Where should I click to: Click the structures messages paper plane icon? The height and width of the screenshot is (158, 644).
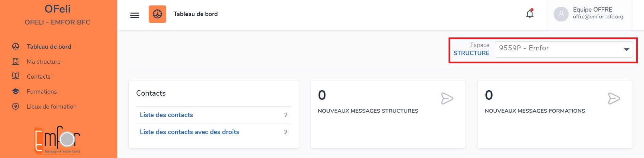[447, 98]
